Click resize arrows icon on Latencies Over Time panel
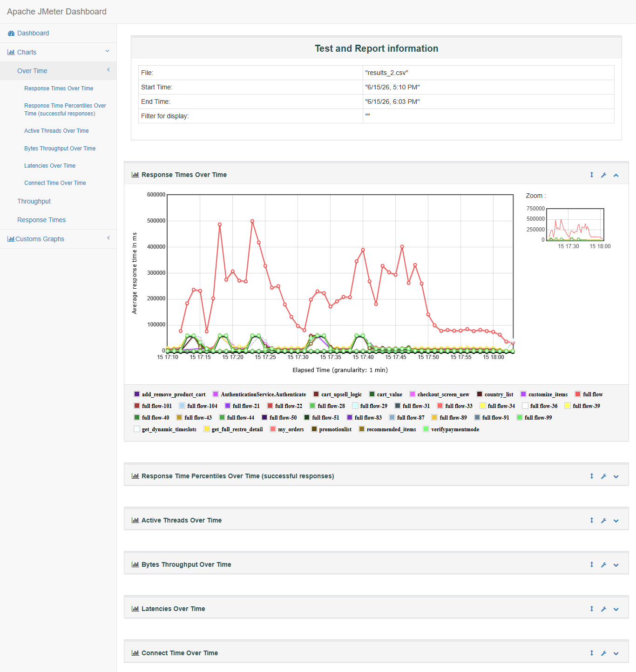Viewport: 636px width, 672px height. 592,609
